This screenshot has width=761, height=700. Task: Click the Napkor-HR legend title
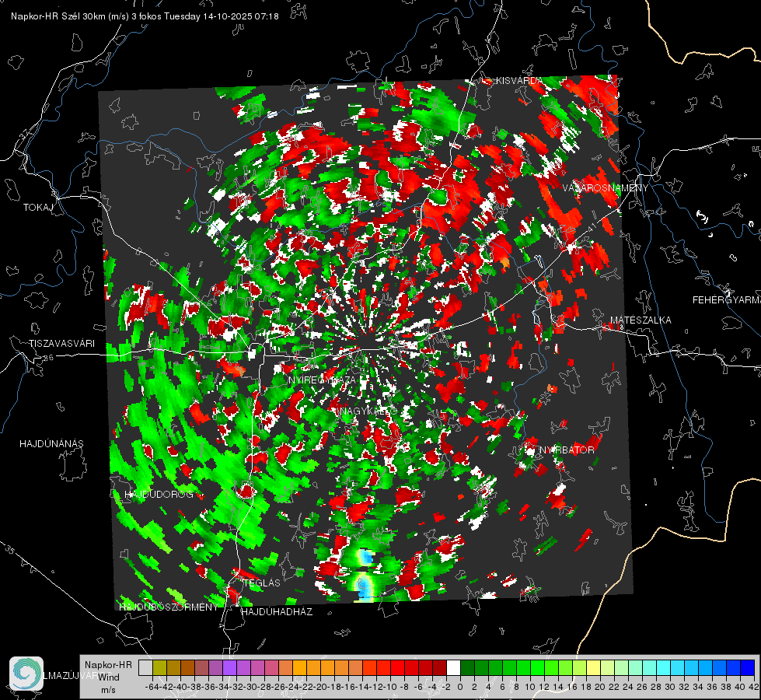coord(108,664)
